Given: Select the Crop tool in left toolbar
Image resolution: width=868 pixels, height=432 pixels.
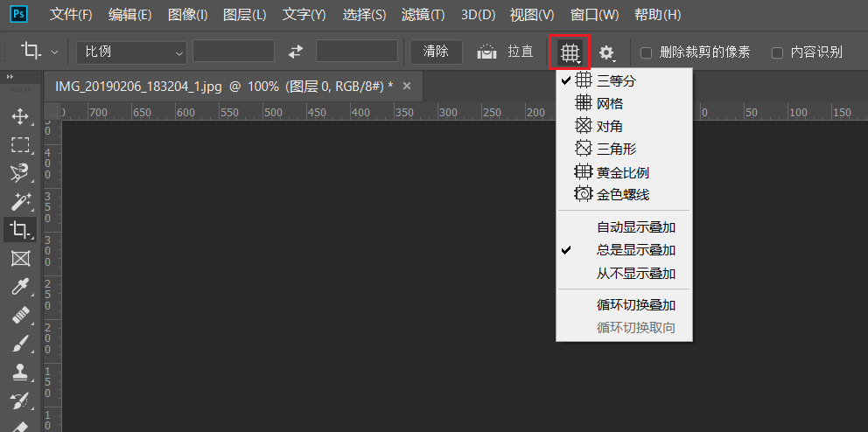Looking at the screenshot, I should (x=20, y=229).
